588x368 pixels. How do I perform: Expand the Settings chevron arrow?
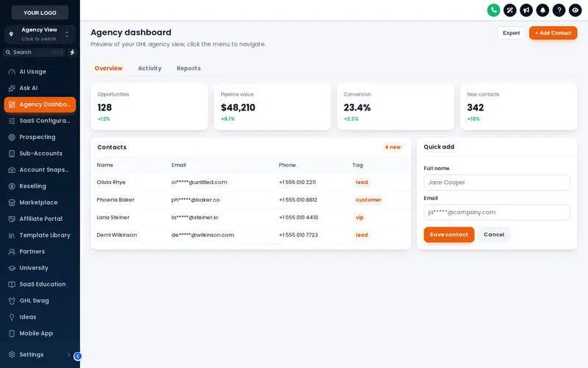point(68,355)
